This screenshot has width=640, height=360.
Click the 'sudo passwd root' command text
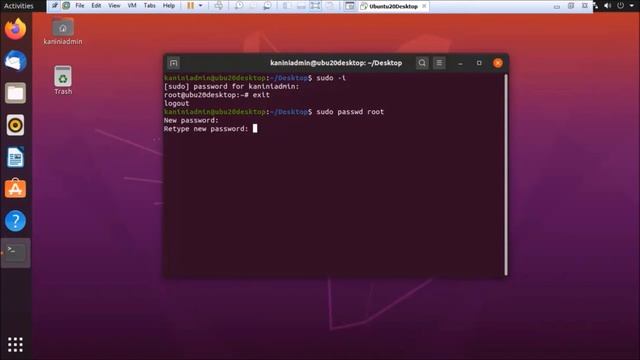click(x=350, y=111)
